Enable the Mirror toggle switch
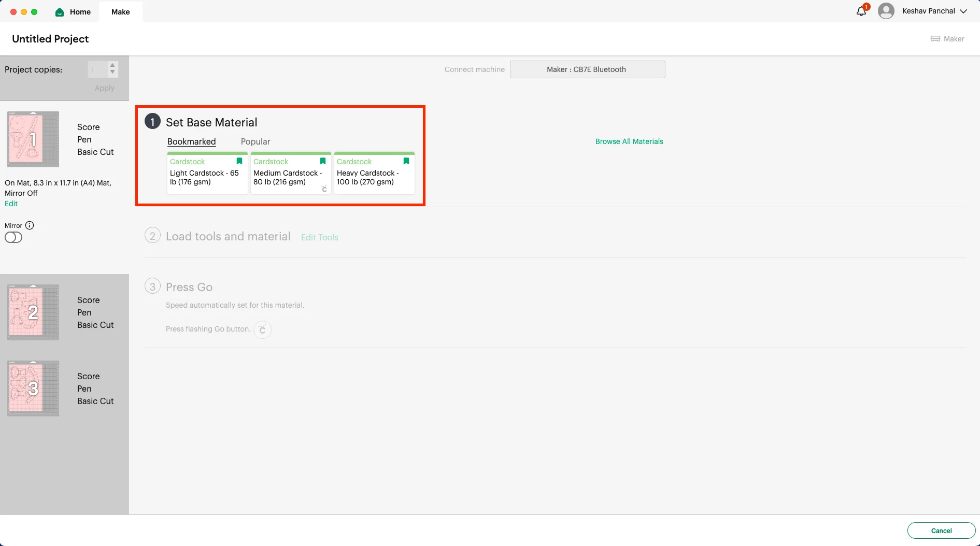 point(13,237)
